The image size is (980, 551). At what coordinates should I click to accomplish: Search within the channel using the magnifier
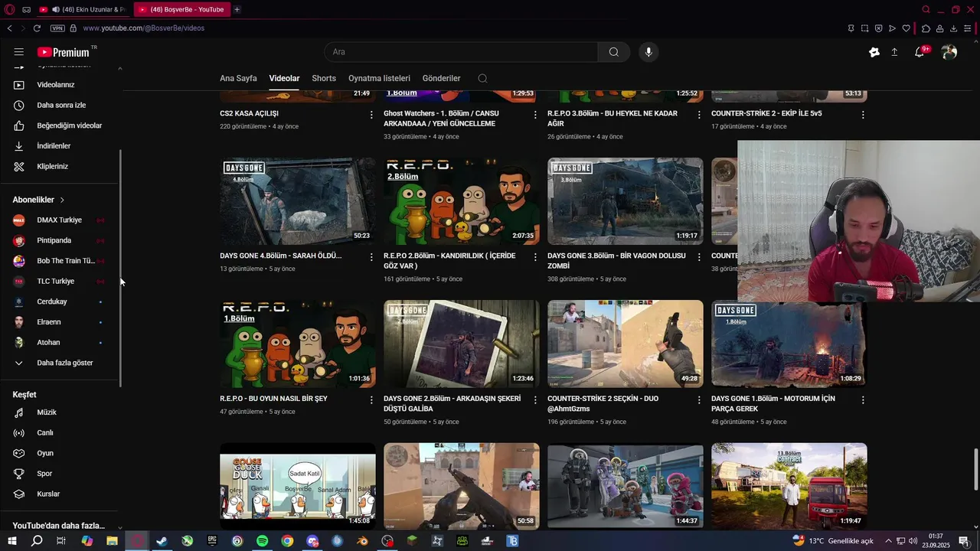pos(482,78)
